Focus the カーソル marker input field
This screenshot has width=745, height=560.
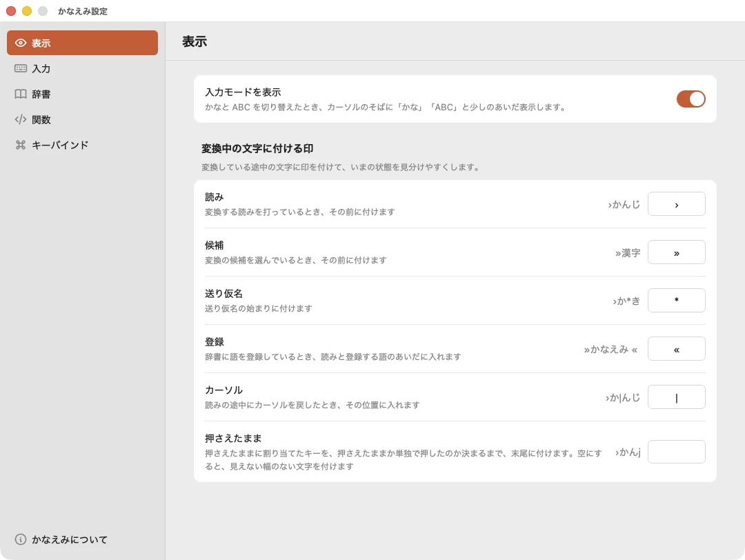(676, 397)
